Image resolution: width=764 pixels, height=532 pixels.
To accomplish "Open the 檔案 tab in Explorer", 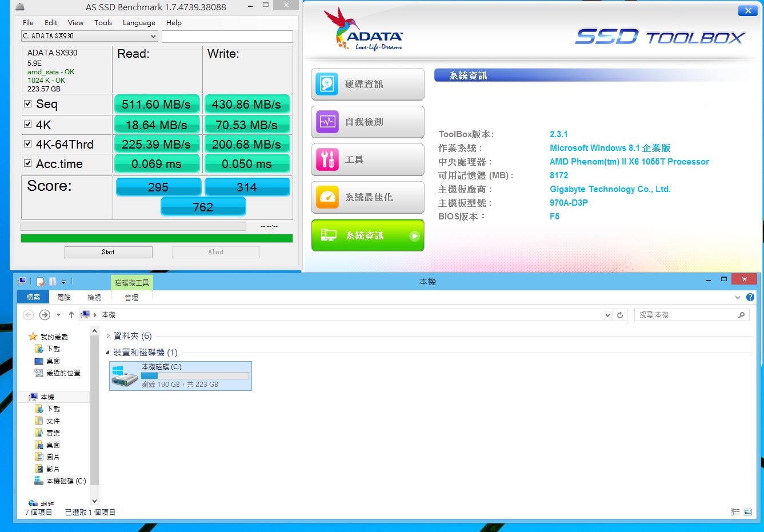I will pyautogui.click(x=33, y=297).
